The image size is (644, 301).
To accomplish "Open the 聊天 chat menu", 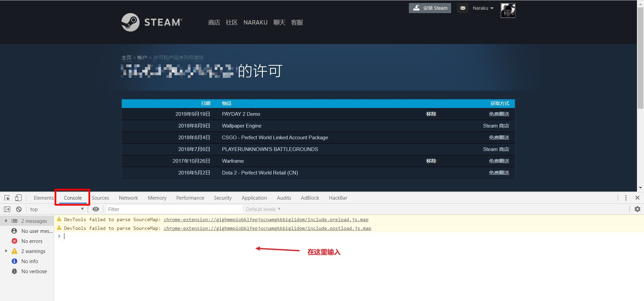I will (x=279, y=22).
